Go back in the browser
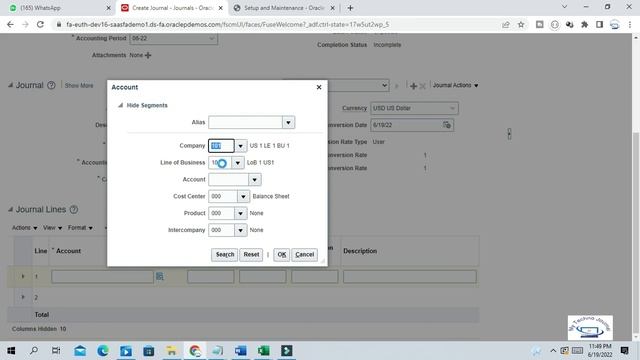 click(x=10, y=24)
